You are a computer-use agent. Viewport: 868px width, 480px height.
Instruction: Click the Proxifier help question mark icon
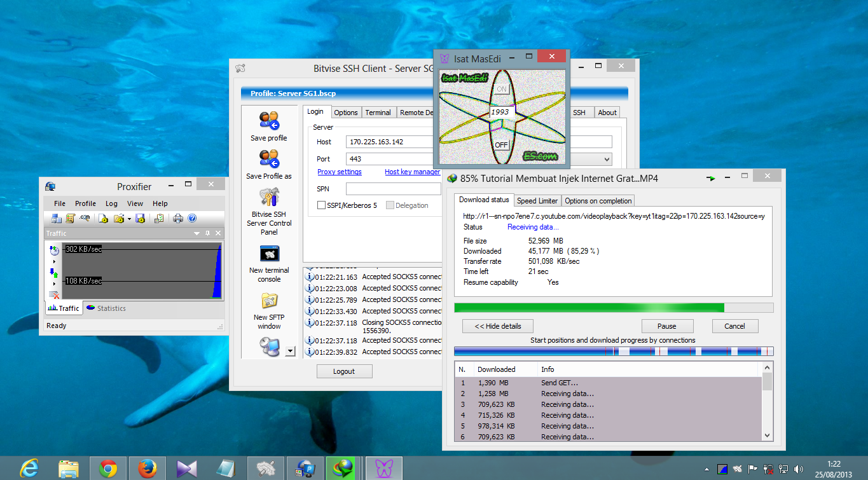(191, 219)
